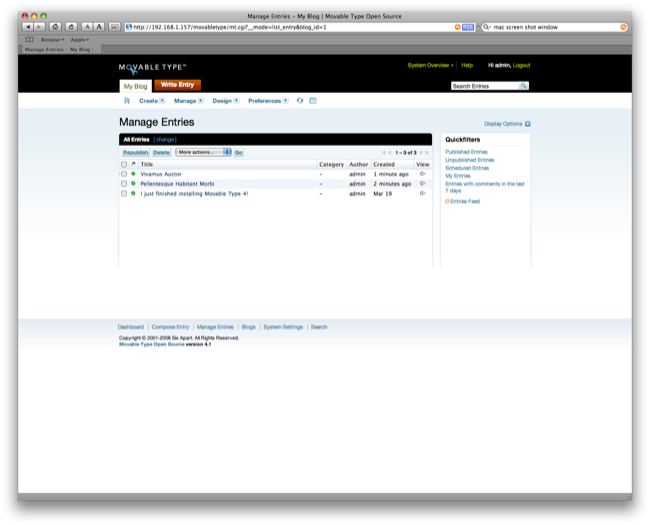
Task: Reload the page with the refresh icon
Action: click(71, 27)
